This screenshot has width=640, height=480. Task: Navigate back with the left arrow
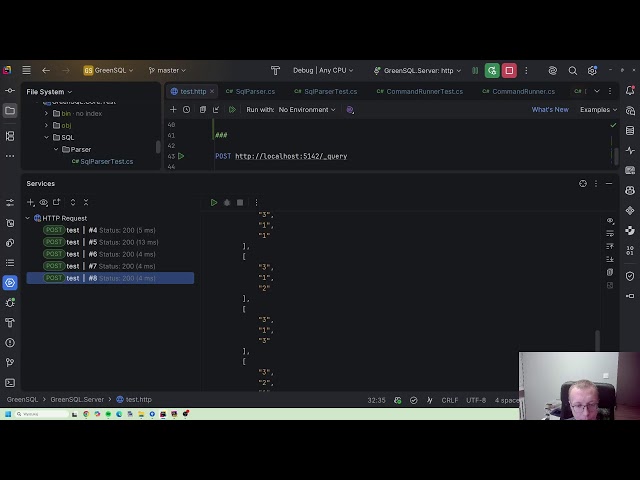[x=46, y=70]
